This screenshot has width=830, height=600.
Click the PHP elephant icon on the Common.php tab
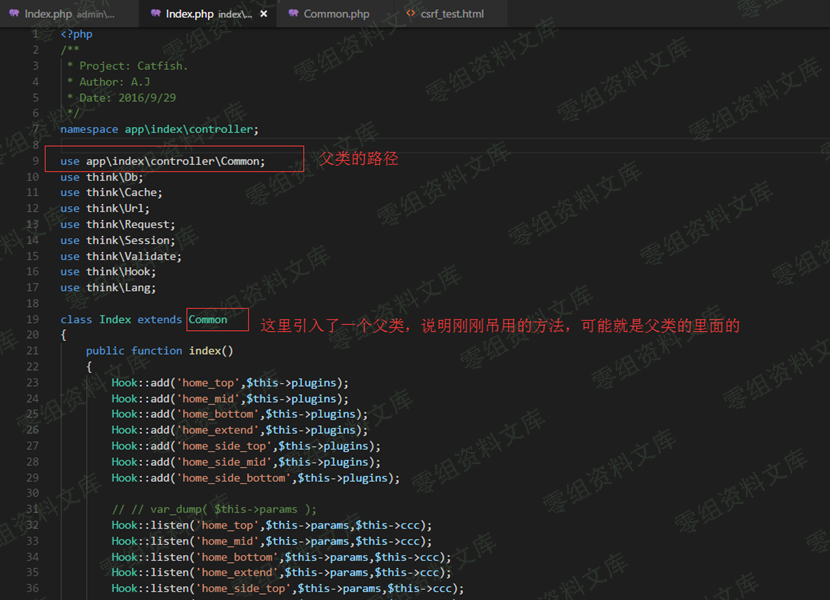tap(293, 14)
